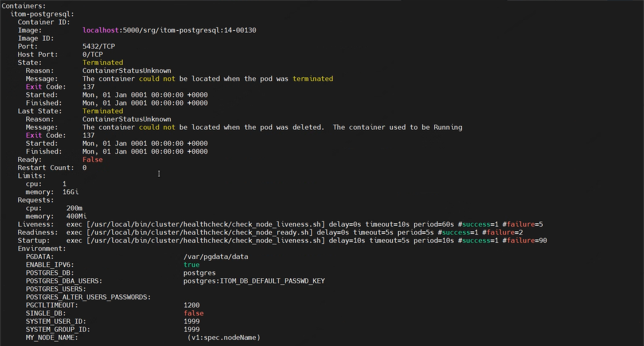This screenshot has width=644, height=346.
Task: Click the image path localhost:5000/srg/itom-postgresql:14-00130
Action: [169, 30]
